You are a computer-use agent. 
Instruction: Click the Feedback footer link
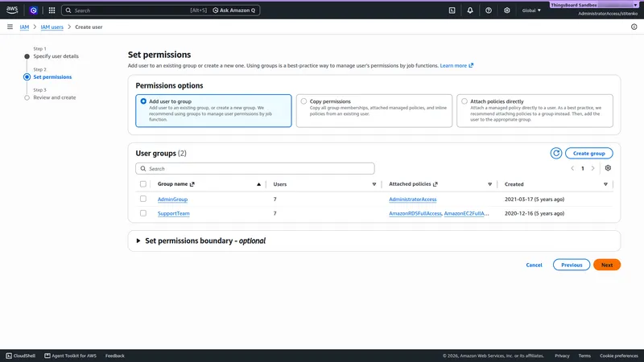tap(114, 356)
